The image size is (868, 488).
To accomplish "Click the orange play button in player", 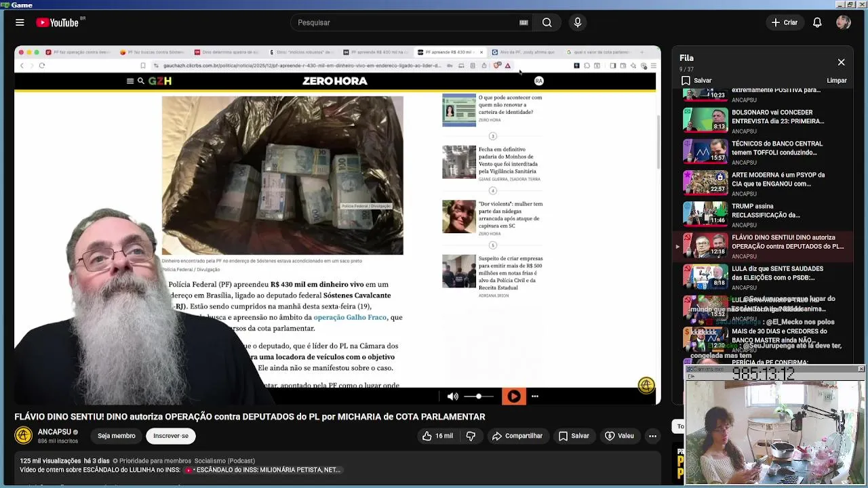I will (x=513, y=396).
